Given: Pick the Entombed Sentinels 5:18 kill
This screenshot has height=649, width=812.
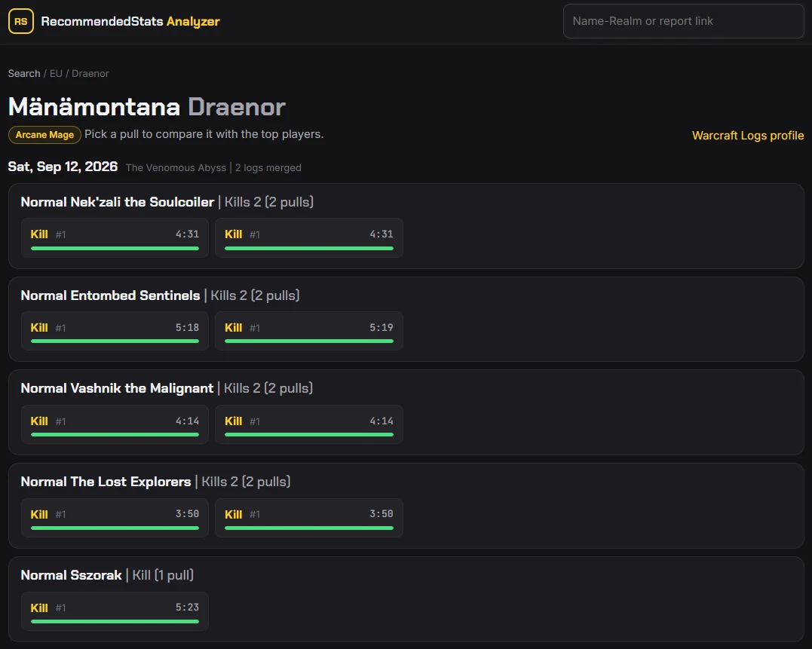Looking at the screenshot, I should pos(115,331).
